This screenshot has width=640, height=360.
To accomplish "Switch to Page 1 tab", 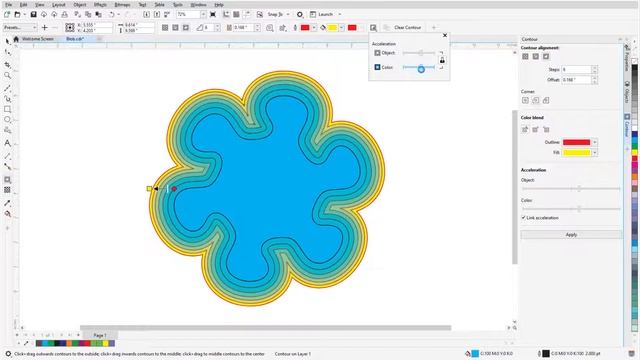I will (x=100, y=335).
